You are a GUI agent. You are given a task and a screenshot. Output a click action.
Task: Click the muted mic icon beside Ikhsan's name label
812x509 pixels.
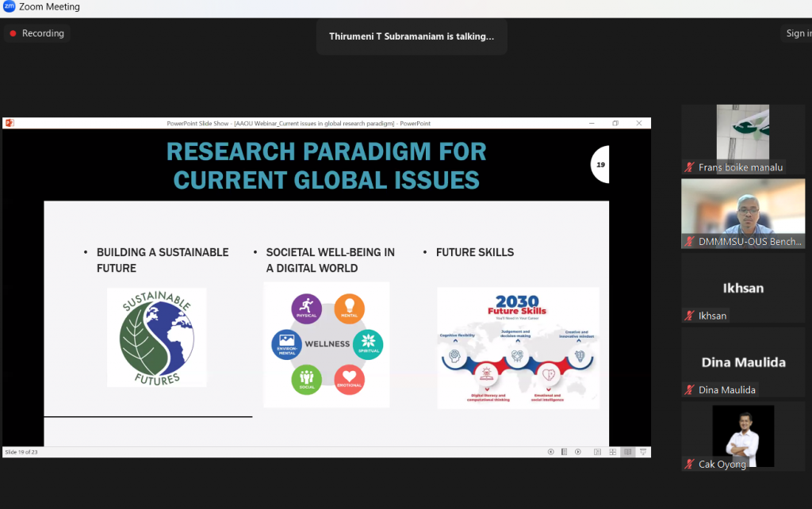pyautogui.click(x=689, y=316)
